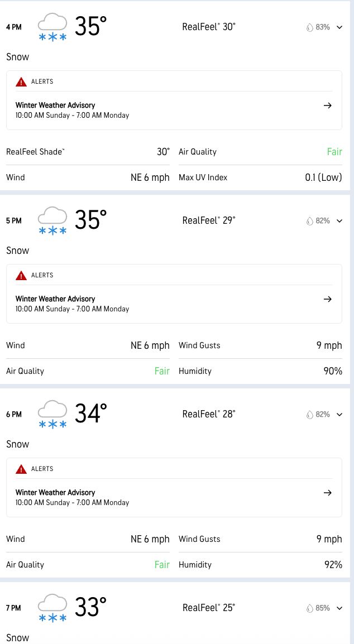Collapse the 4 PM hourly forecast chevron
Screen dimensions: 354x644
339,27
